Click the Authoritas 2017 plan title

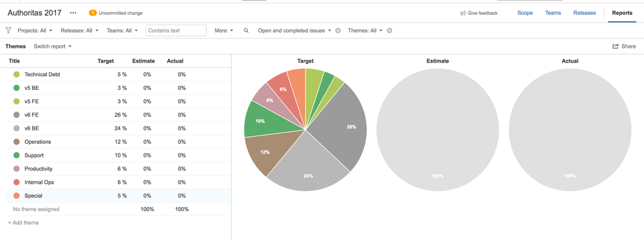(35, 13)
